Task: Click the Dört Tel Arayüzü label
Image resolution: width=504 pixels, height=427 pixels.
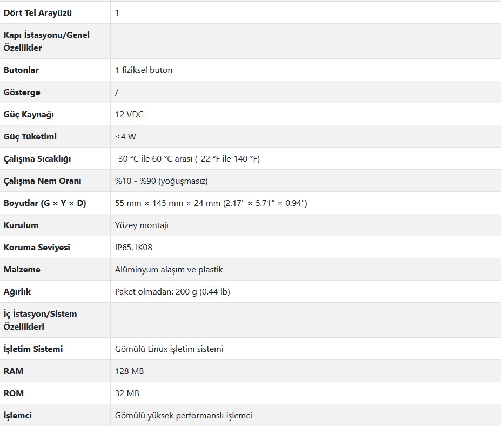Action: (x=38, y=13)
